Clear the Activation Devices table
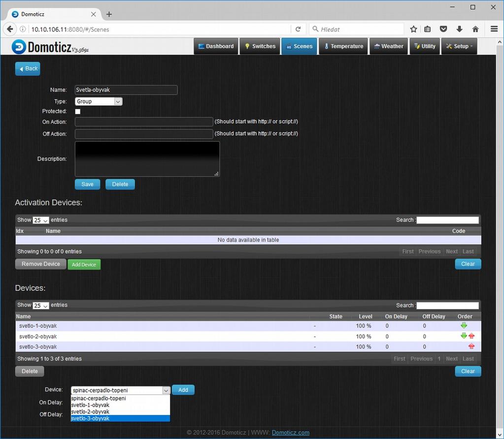This screenshot has height=439, width=504. click(x=468, y=264)
